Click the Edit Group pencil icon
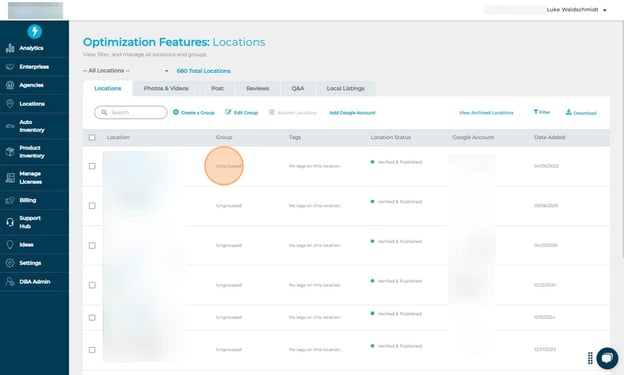The width and height of the screenshot is (624, 375). coord(228,112)
